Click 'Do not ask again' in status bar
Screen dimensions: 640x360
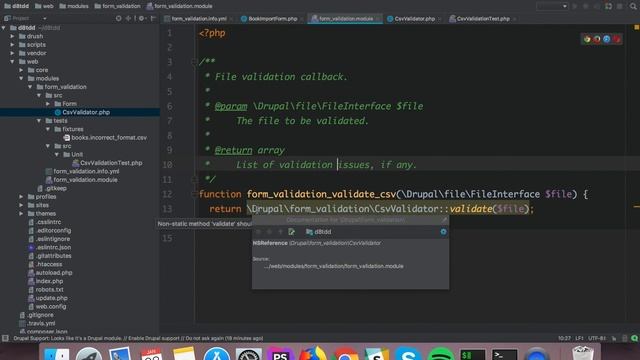point(205,338)
